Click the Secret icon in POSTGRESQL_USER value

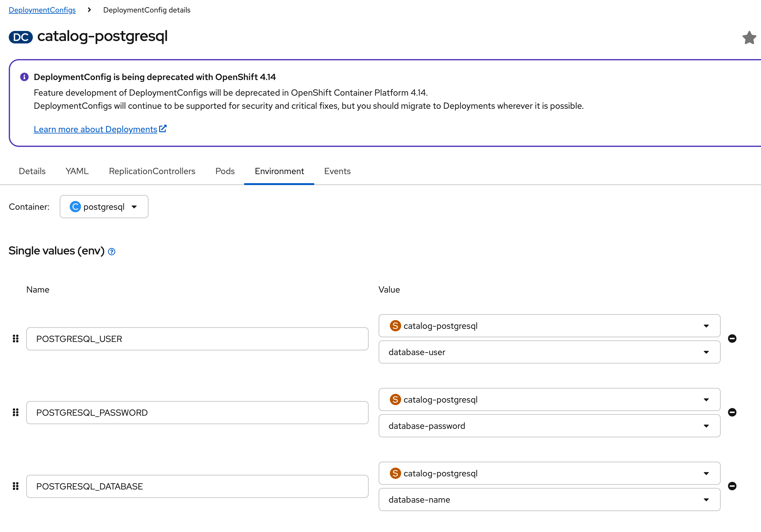click(x=396, y=326)
